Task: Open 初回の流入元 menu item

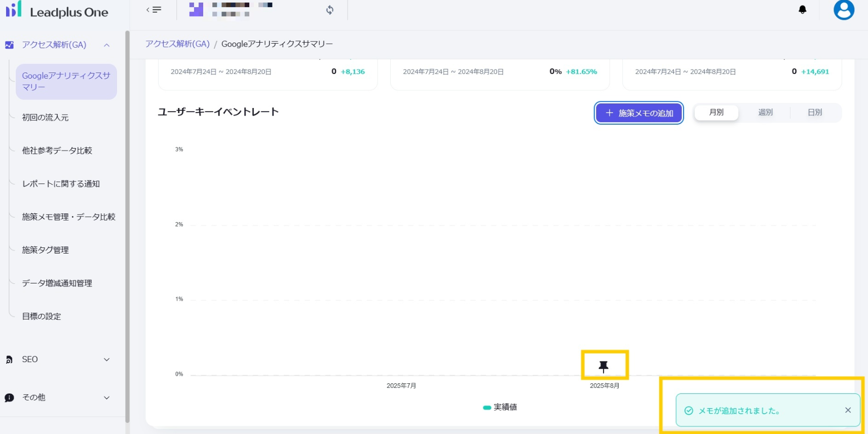Action: tap(45, 118)
